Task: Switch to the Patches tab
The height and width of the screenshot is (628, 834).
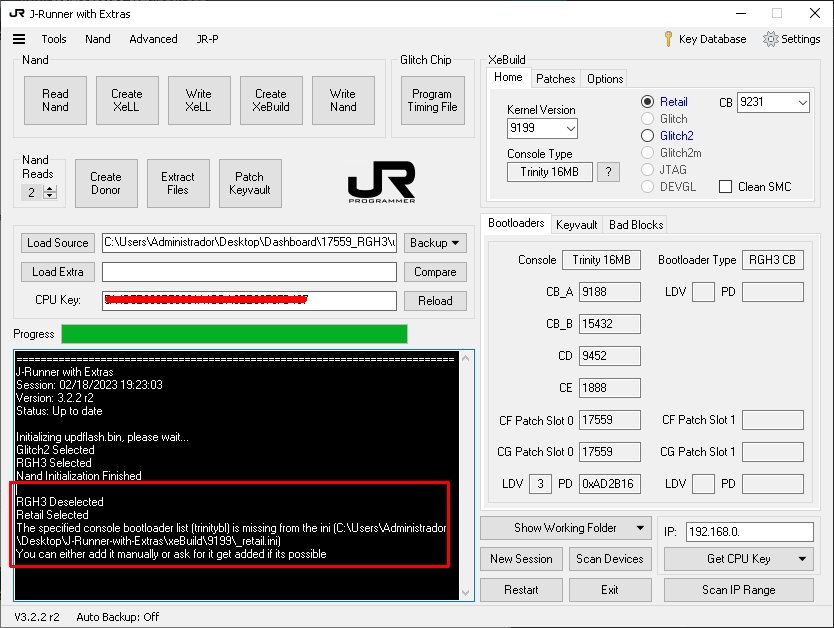Action: pos(555,79)
